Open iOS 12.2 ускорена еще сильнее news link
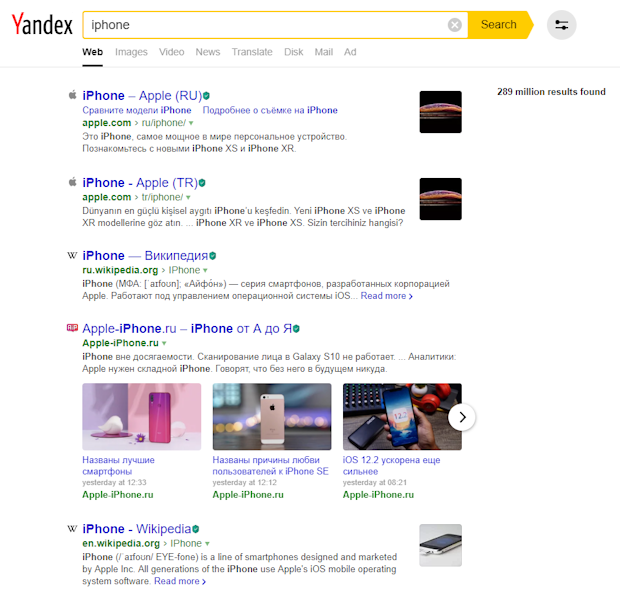This screenshot has height=600, width=620. tap(391, 466)
